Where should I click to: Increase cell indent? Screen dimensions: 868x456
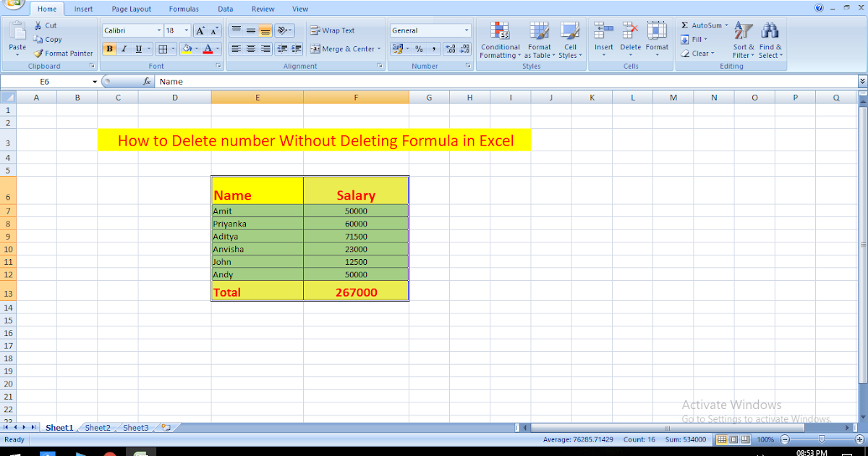click(x=297, y=48)
